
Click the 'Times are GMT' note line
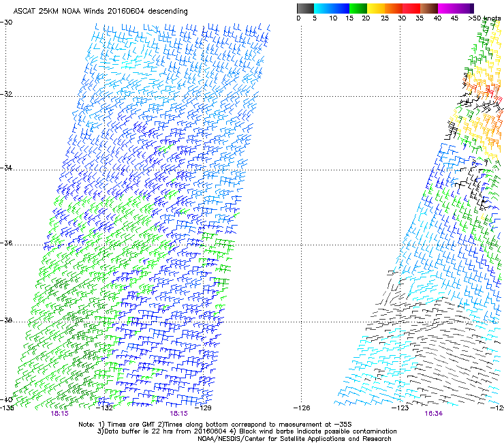coord(215,425)
